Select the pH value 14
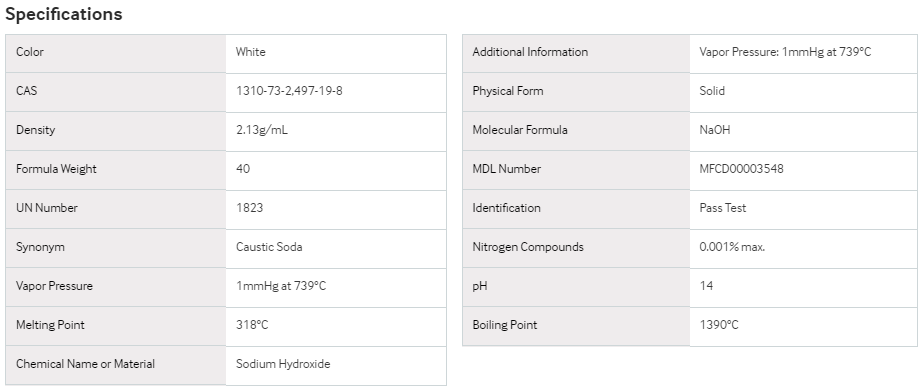924x392 pixels. click(x=706, y=286)
